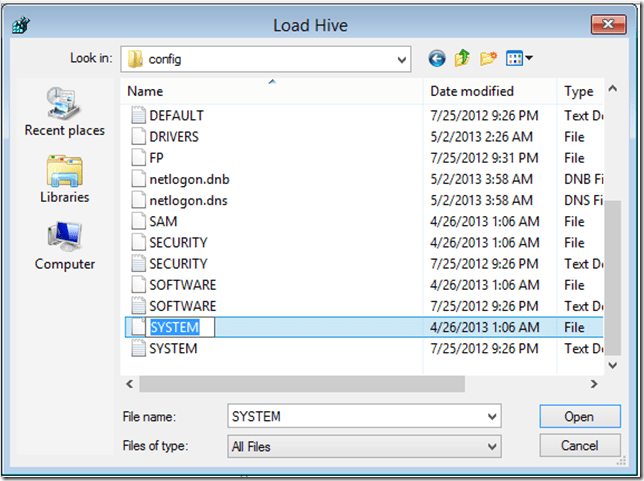
Task: Go up one folder level icon
Action: pos(462,58)
